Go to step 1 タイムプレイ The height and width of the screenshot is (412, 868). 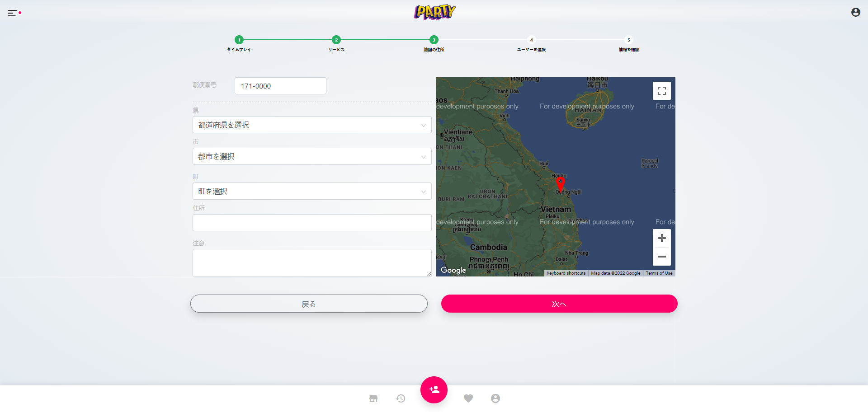pyautogui.click(x=239, y=40)
